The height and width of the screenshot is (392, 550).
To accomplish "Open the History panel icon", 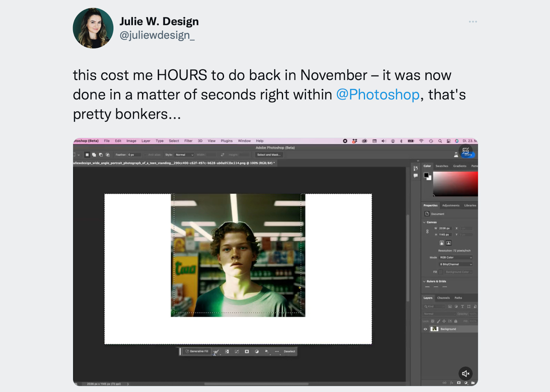I will point(416,168).
